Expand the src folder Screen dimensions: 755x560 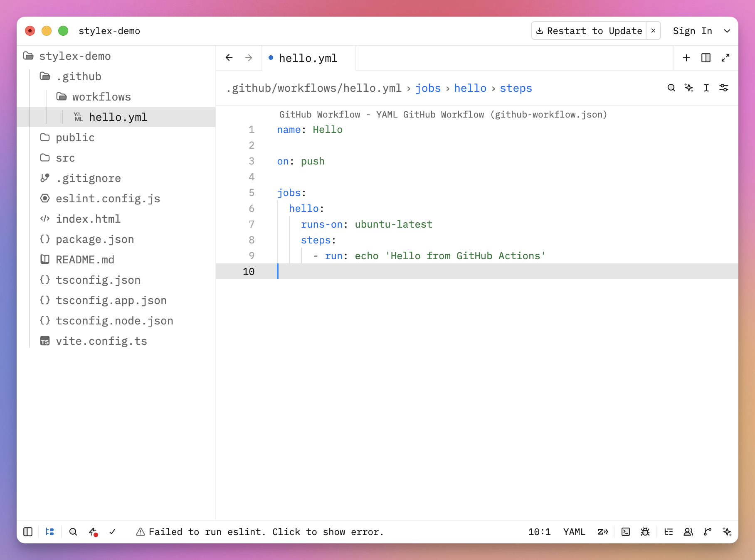(116, 158)
